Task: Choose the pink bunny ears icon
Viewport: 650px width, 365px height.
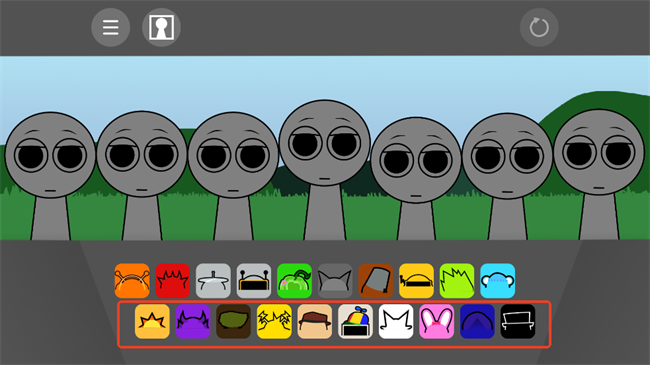Action: pyautogui.click(x=437, y=321)
